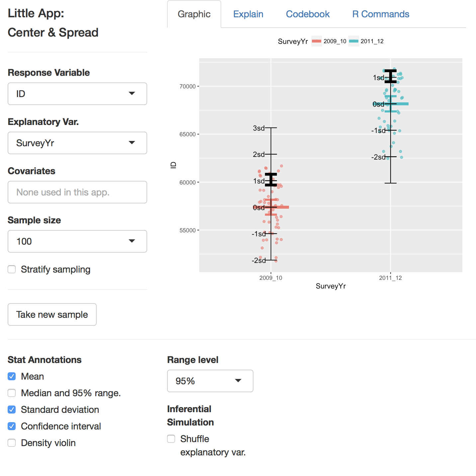Select the Graphic tab

(x=194, y=14)
